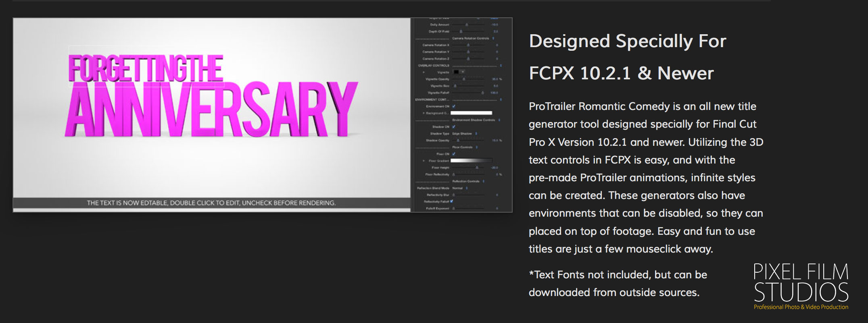Click the black Vignette color swatch
Screen dimensions: 868x323
point(456,72)
